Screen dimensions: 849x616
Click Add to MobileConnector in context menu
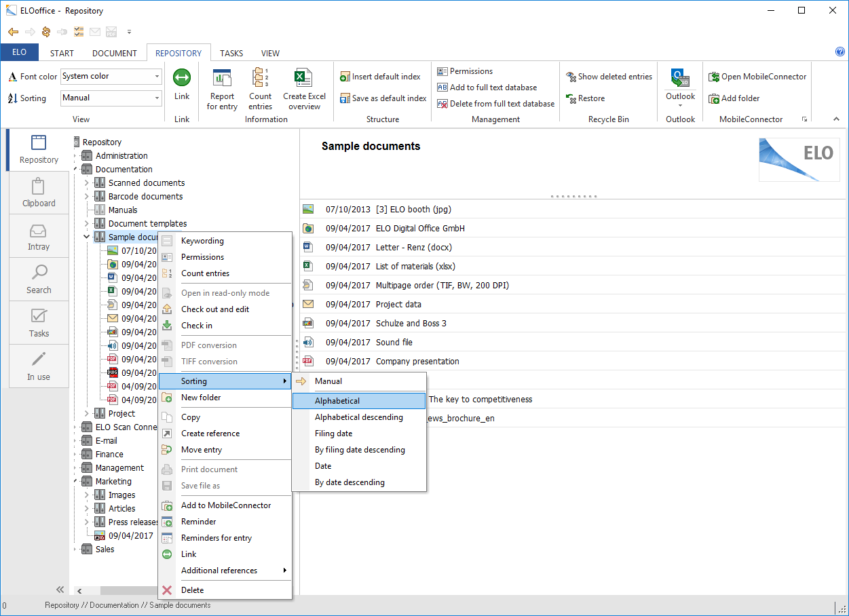coord(225,505)
